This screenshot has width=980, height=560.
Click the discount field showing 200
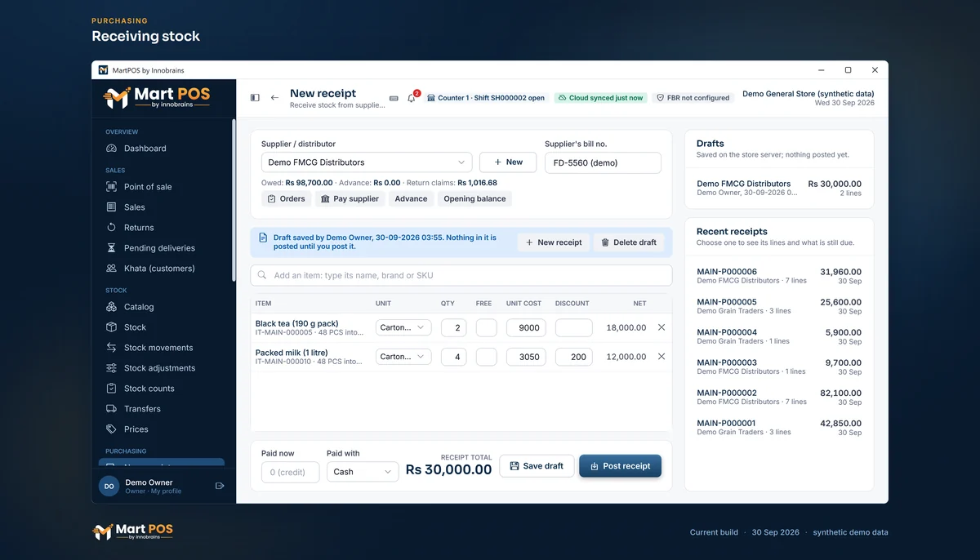pyautogui.click(x=574, y=357)
